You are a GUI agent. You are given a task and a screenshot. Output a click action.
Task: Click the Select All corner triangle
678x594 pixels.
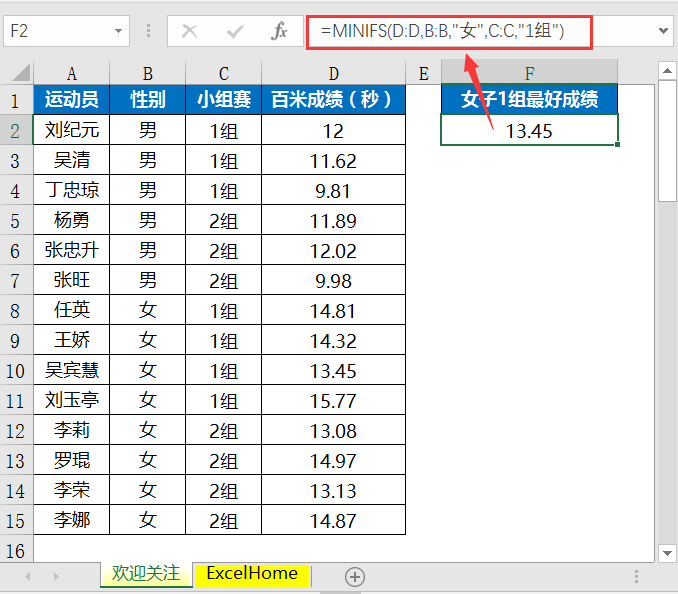point(21,72)
